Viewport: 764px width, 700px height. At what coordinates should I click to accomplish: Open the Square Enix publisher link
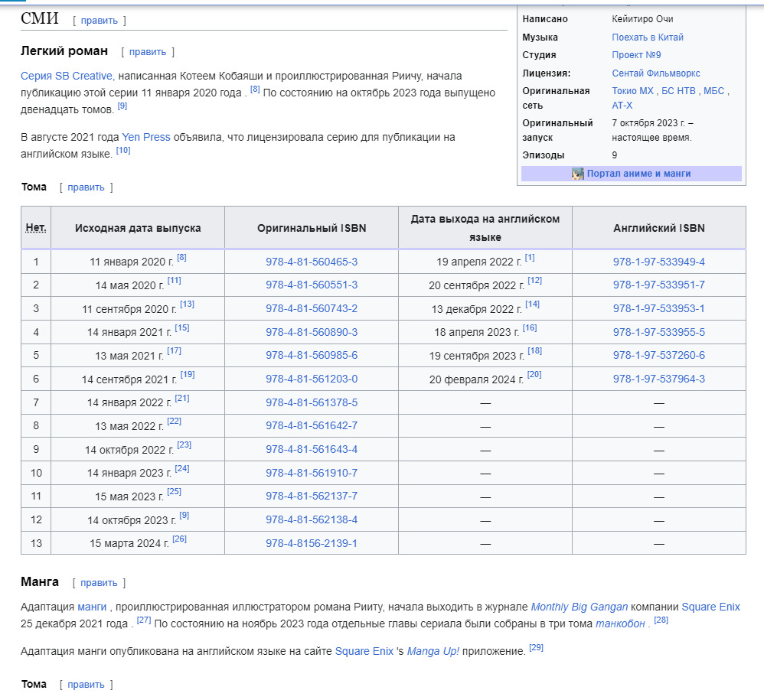tap(710, 607)
